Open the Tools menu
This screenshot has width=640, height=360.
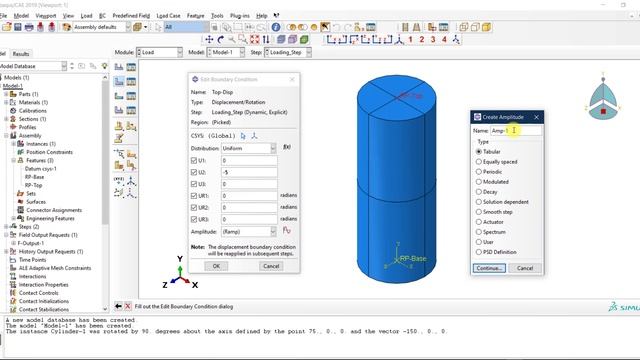(x=217, y=16)
